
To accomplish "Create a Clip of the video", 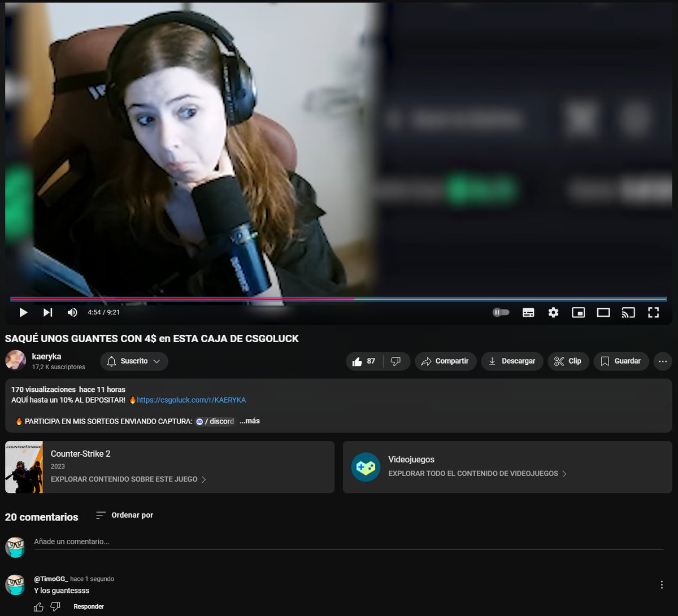I will [568, 361].
